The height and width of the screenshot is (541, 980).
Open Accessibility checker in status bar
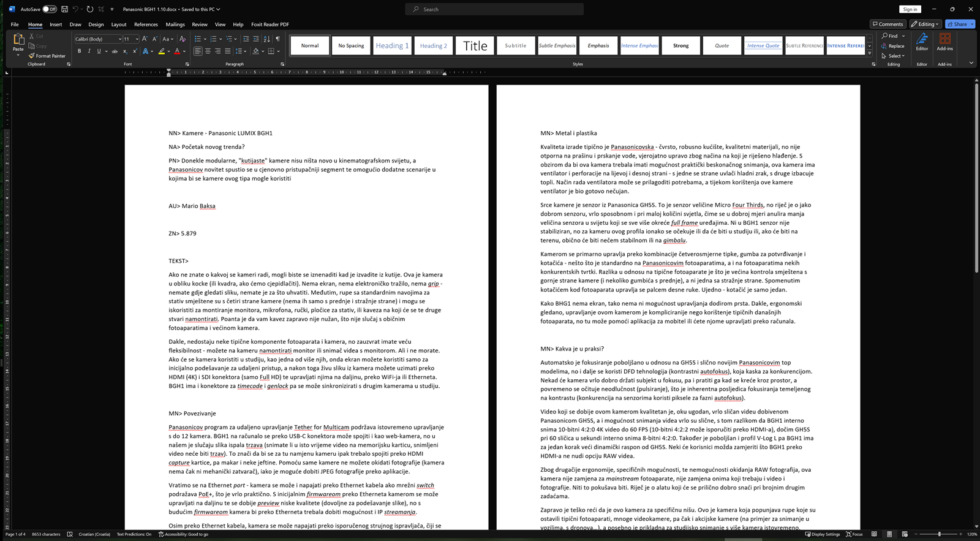point(183,534)
